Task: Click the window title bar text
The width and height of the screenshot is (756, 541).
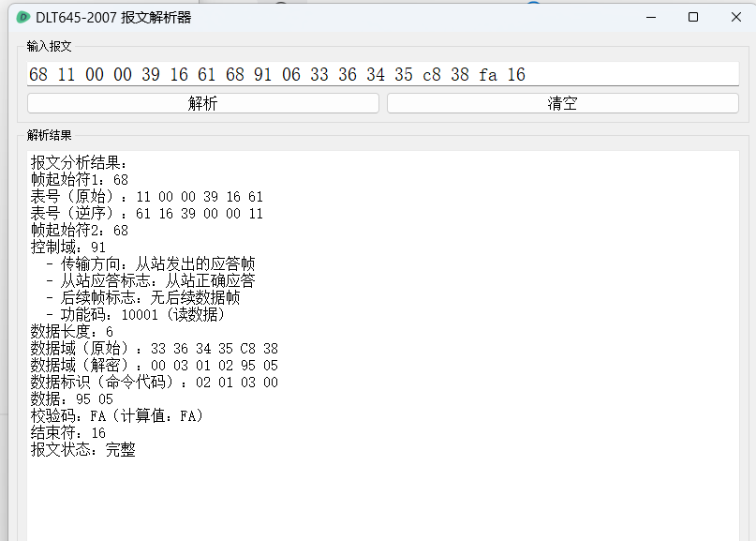Action: tap(113, 17)
